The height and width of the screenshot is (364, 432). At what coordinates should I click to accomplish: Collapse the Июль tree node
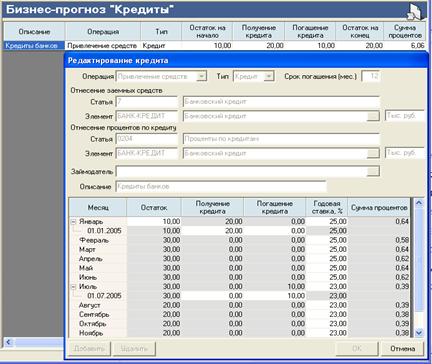(74, 287)
